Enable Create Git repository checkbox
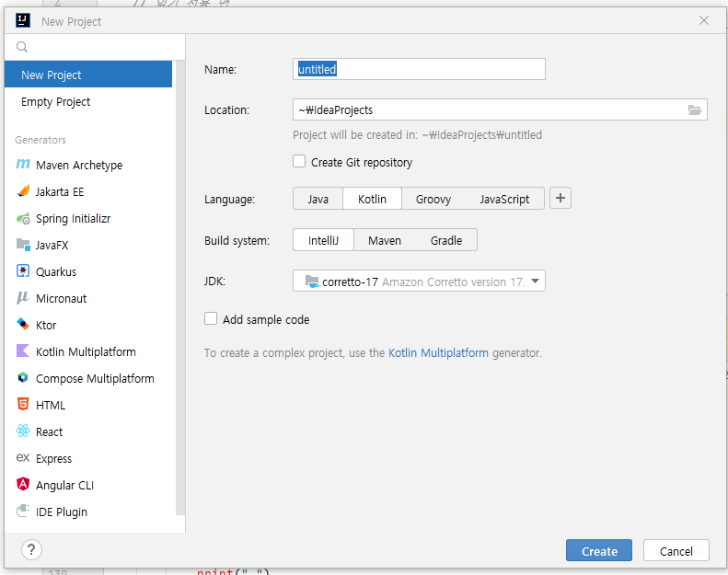 click(x=299, y=162)
